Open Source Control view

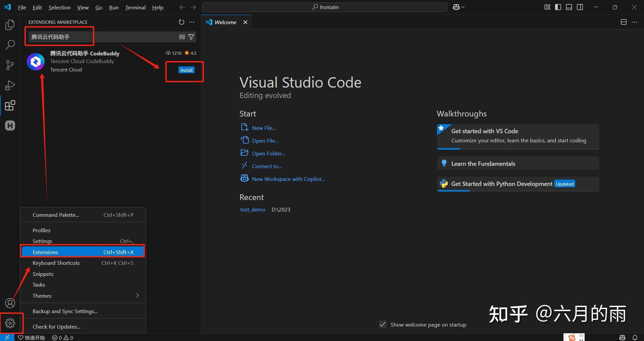pyautogui.click(x=10, y=65)
